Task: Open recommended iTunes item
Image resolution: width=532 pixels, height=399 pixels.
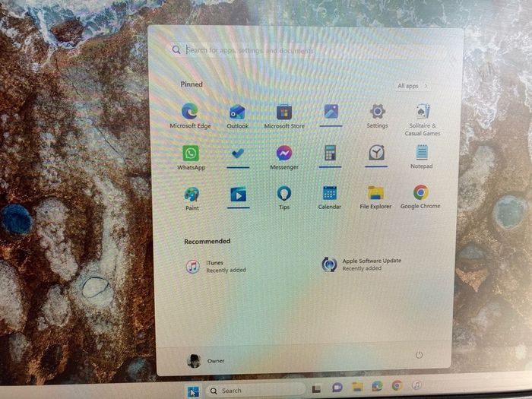Action: (216, 266)
